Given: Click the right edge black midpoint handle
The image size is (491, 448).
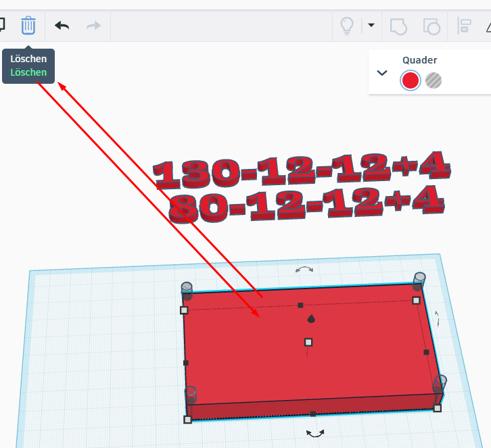Looking at the screenshot, I should [x=426, y=352].
